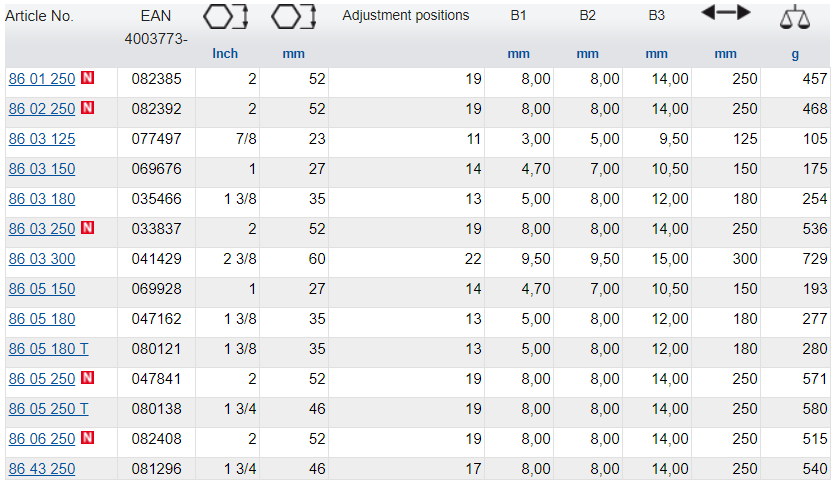Screen dimensions: 834x482
Task: Click the red N badge beside 86 02 250
Action: coord(87,109)
